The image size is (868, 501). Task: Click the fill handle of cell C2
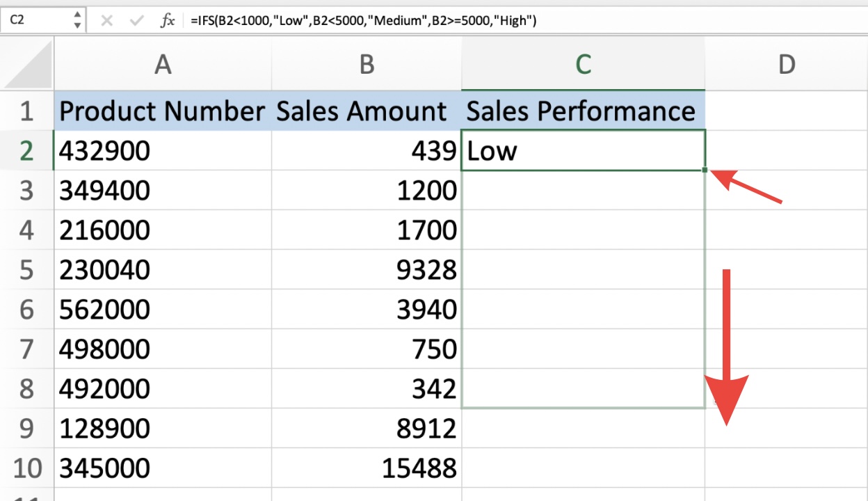705,170
